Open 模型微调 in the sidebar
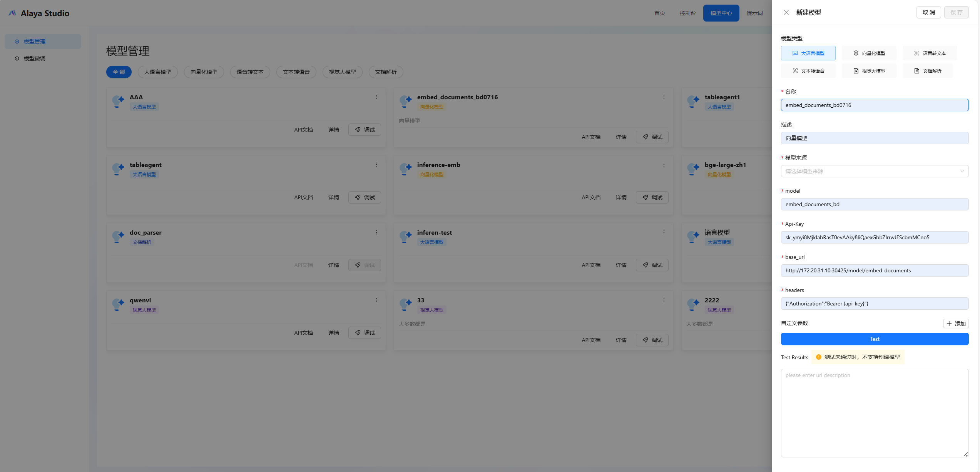Image resolution: width=980 pixels, height=472 pixels. click(x=35, y=58)
